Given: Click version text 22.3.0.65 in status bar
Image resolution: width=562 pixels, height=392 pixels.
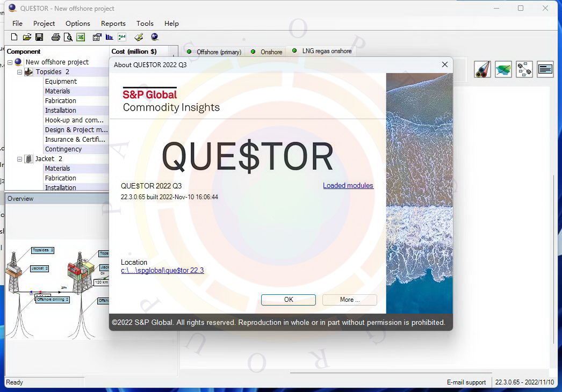Looking at the screenshot, I should [x=524, y=382].
